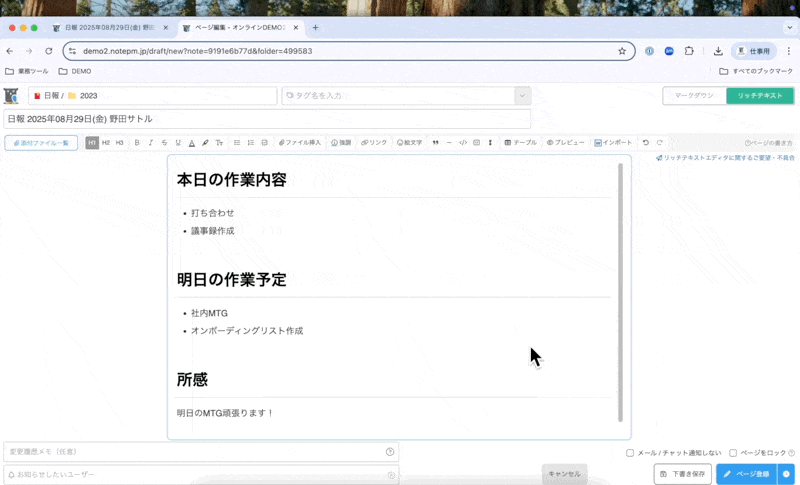Enable メール/チャット通知しない checkbox
This screenshot has height=485, width=800.
point(630,453)
